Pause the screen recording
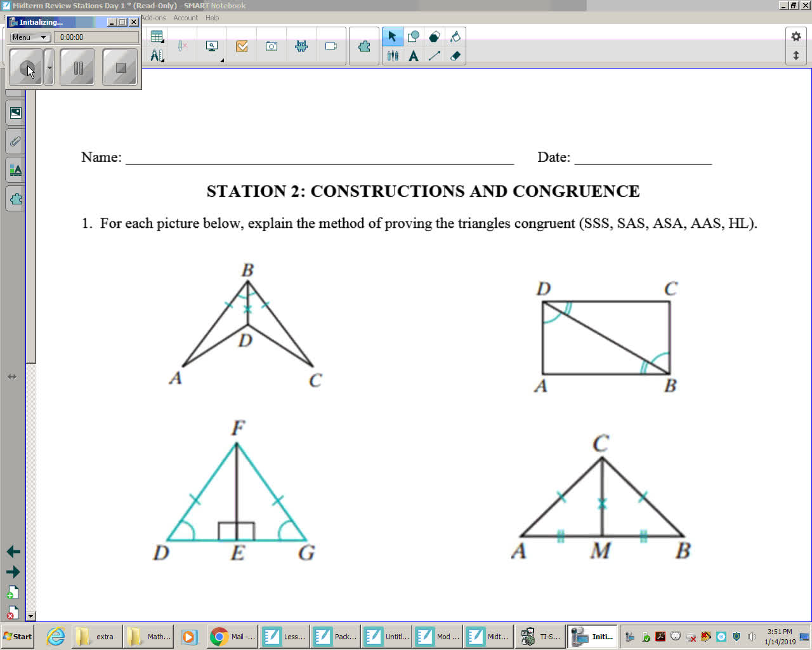 (x=77, y=67)
